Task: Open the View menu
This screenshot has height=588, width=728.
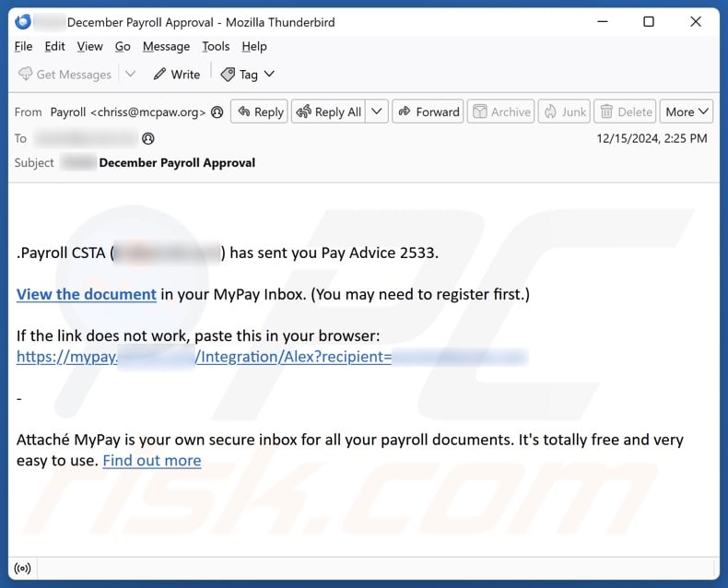Action: (89, 46)
